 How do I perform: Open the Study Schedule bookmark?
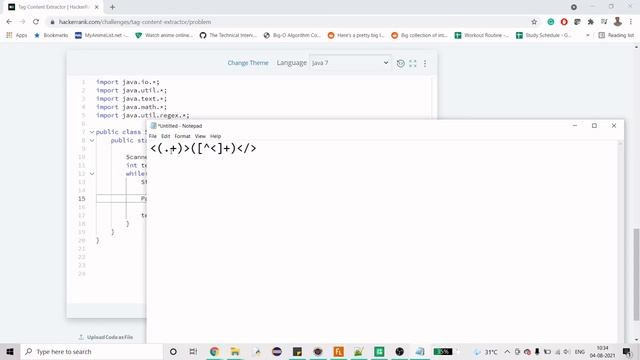543,36
